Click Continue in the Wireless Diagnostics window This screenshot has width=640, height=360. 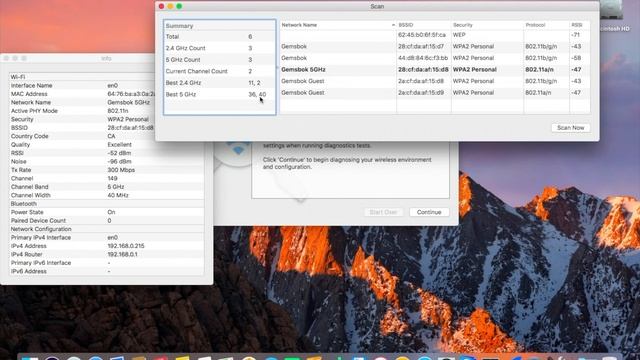point(429,212)
